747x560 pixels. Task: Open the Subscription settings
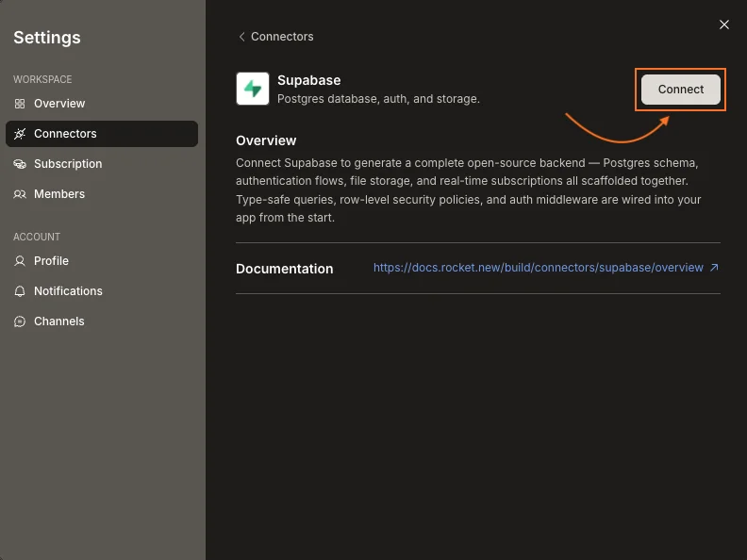pyautogui.click(x=102, y=164)
